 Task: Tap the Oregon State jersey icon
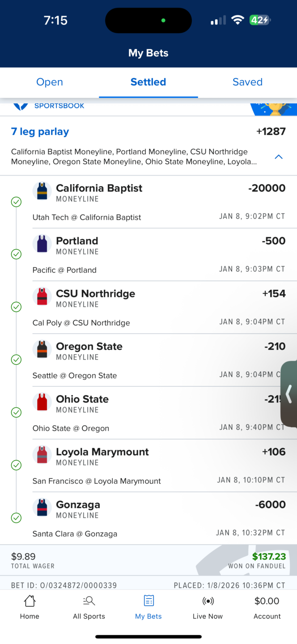pos(42,350)
